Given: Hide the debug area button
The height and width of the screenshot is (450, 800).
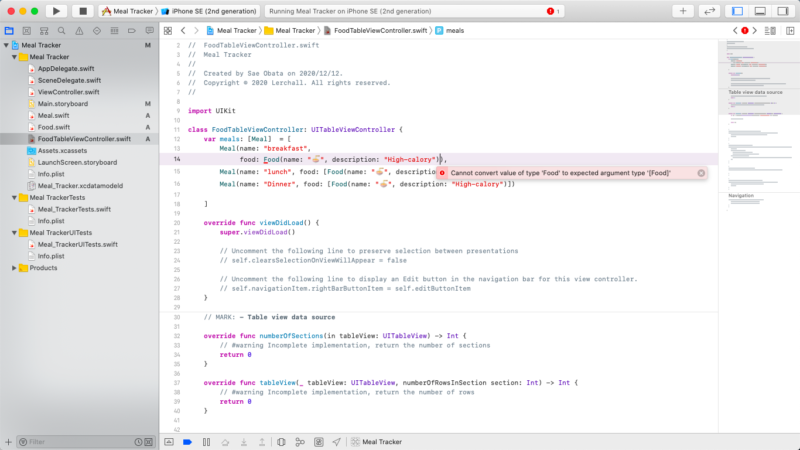Looking at the screenshot, I should pos(169,442).
